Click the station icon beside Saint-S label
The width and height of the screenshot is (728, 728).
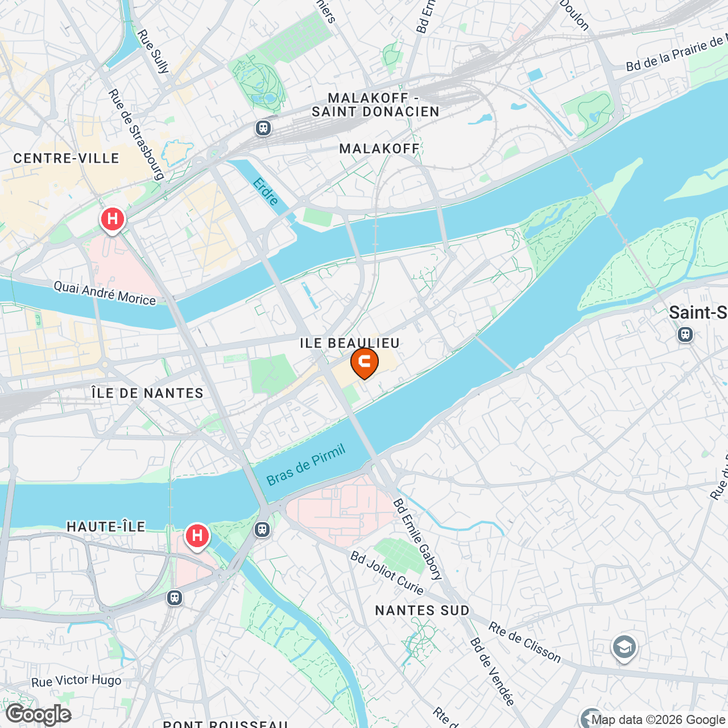pyautogui.click(x=685, y=334)
